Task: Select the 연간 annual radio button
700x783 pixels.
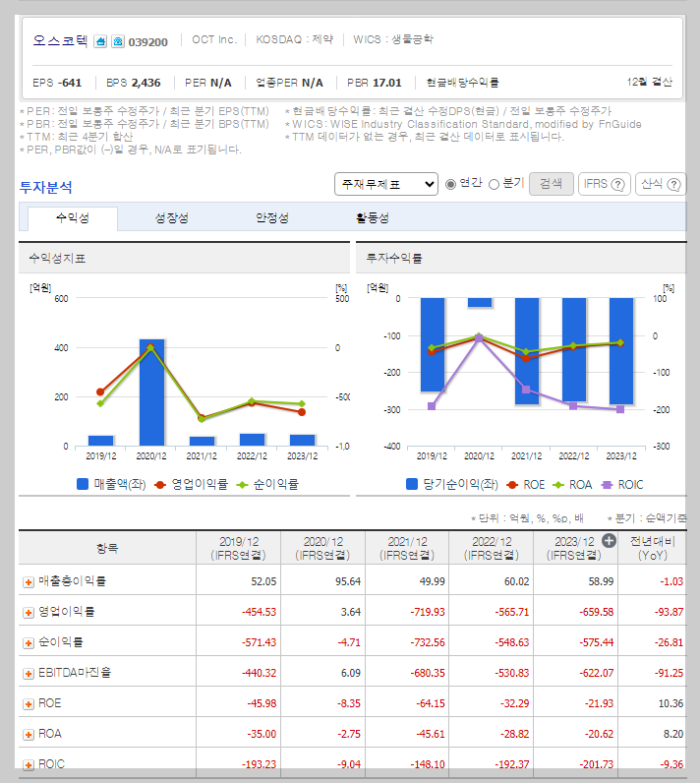Action: click(450, 184)
